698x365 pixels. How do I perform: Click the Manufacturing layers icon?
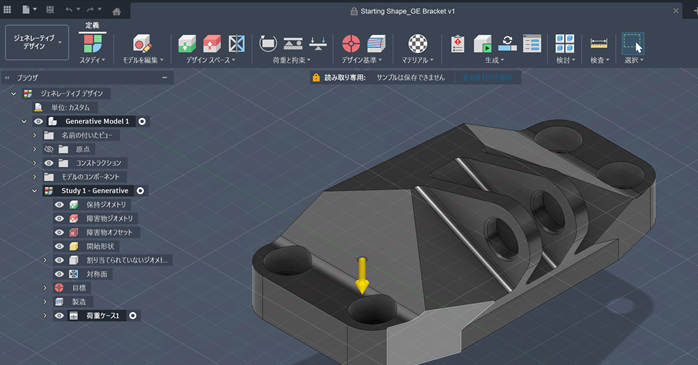[x=376, y=44]
